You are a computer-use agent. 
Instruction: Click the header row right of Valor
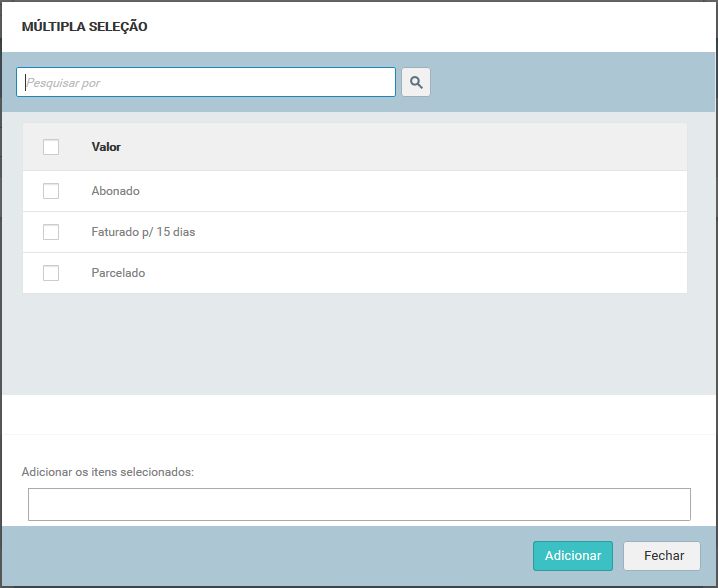coord(400,147)
